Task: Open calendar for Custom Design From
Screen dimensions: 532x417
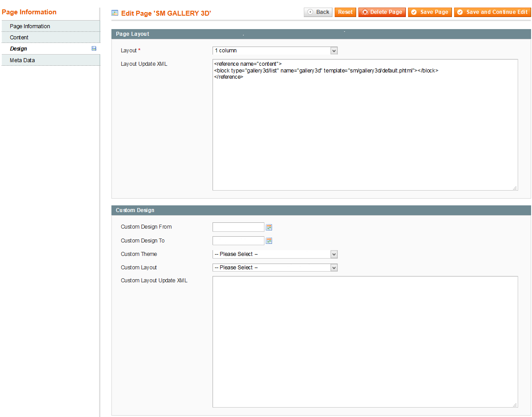Action: (x=269, y=227)
